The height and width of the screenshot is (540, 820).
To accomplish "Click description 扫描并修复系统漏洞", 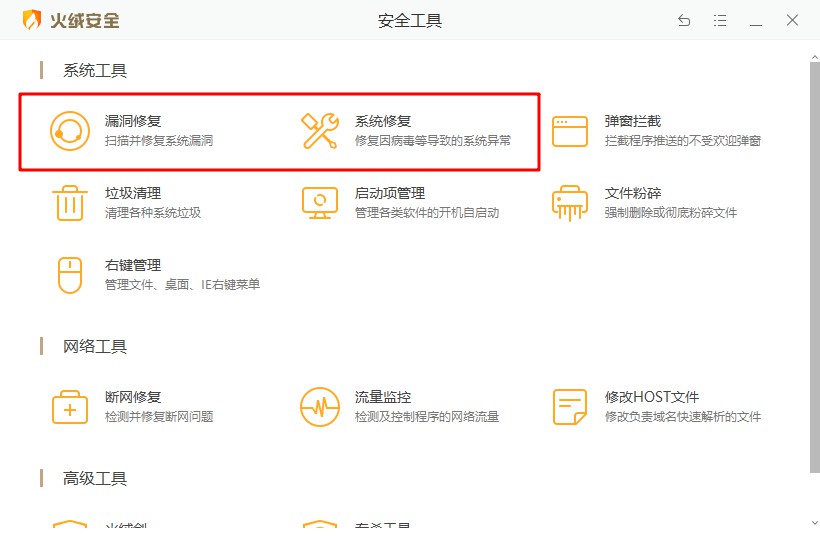I will pyautogui.click(x=159, y=141).
